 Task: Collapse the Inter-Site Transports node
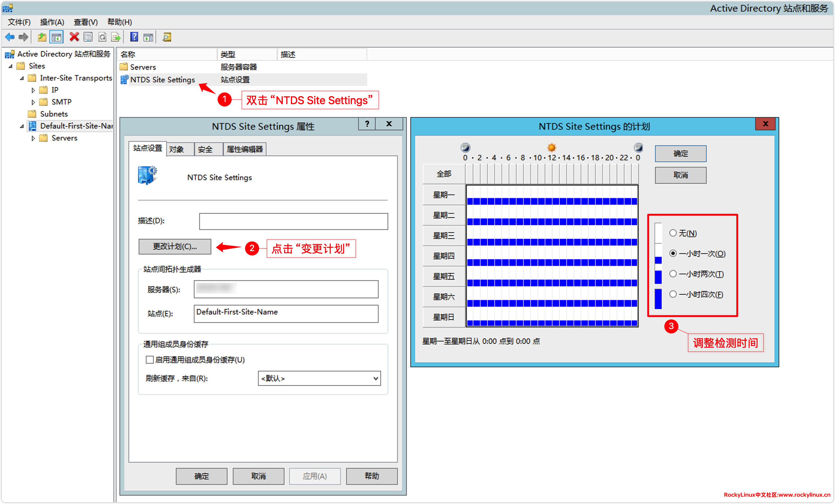point(22,78)
